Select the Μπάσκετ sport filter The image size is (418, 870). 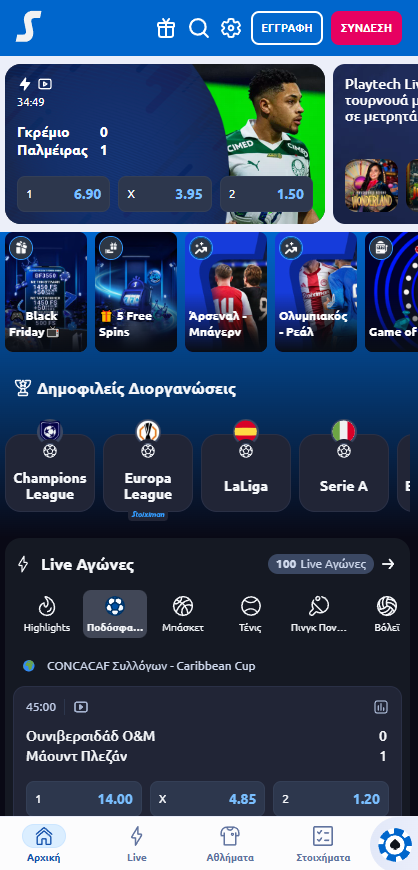183,614
